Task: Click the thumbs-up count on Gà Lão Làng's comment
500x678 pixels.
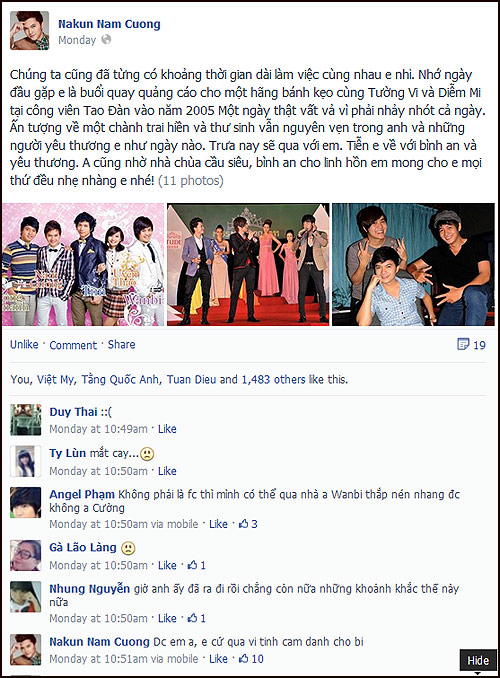Action: point(197,565)
